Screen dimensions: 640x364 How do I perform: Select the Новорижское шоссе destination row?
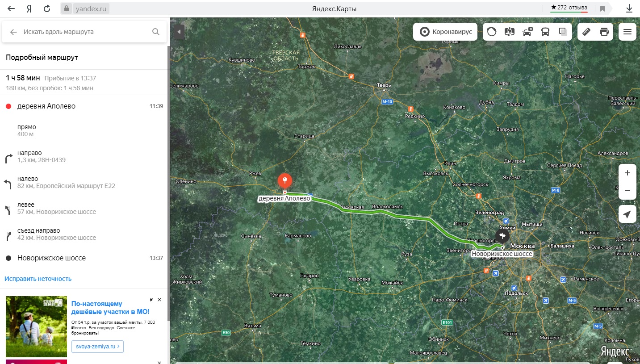tap(85, 258)
